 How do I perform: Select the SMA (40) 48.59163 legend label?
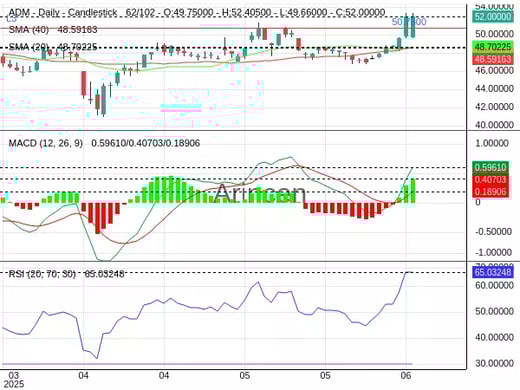pos(53,30)
